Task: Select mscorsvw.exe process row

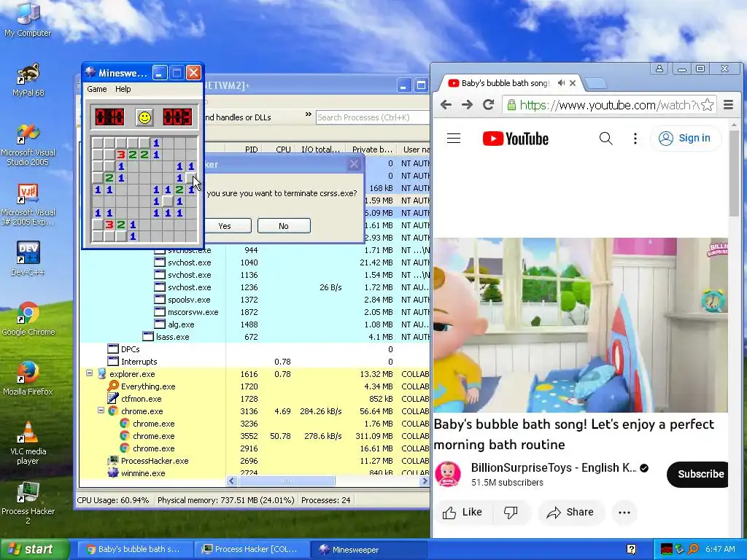Action: click(255, 312)
